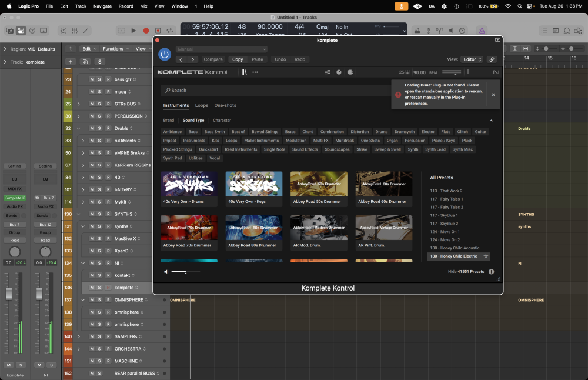Toggle the Inspector button in the toolbar
The image size is (588, 380).
tap(21, 31)
